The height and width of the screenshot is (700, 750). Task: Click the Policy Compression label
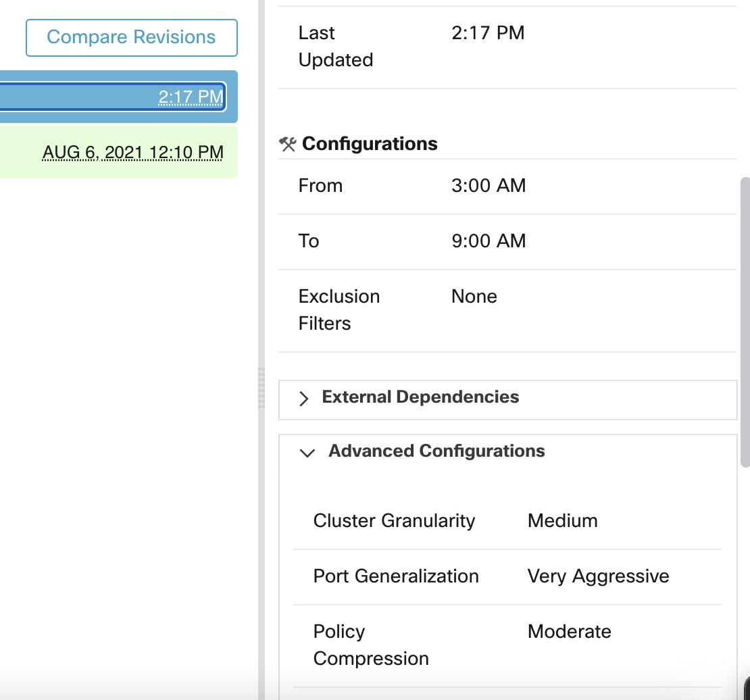coord(371,645)
